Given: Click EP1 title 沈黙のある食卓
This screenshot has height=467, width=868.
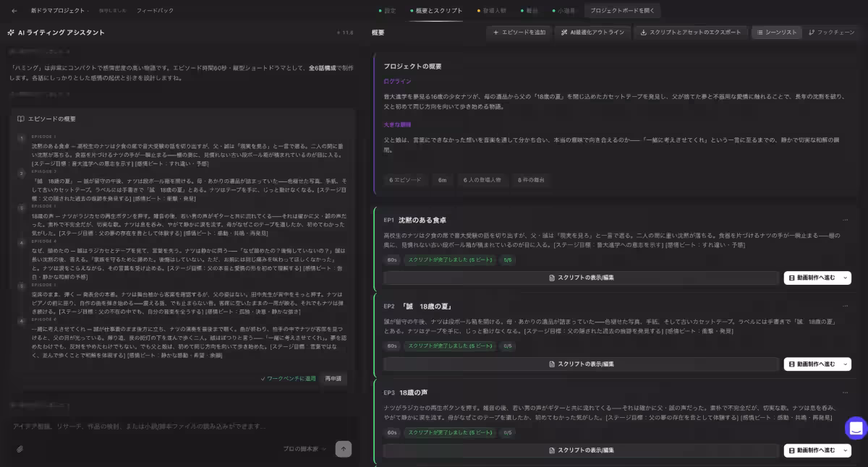Looking at the screenshot, I should [422, 220].
